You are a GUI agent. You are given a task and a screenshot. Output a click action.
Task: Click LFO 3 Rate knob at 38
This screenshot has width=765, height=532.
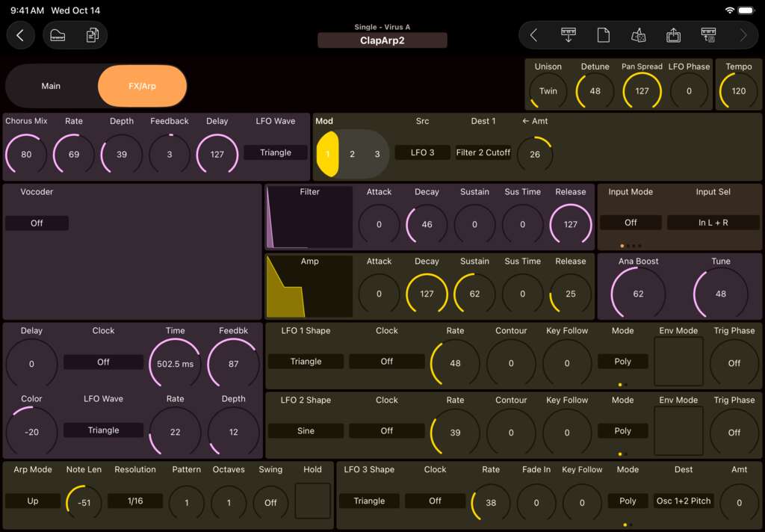[491, 503]
